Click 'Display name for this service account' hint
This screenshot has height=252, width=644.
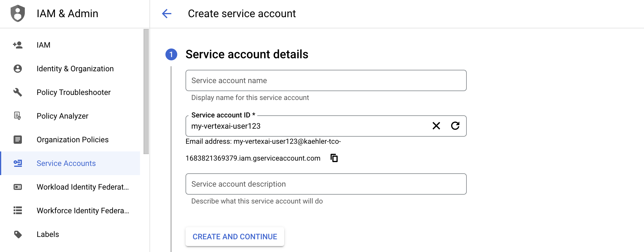tap(250, 98)
